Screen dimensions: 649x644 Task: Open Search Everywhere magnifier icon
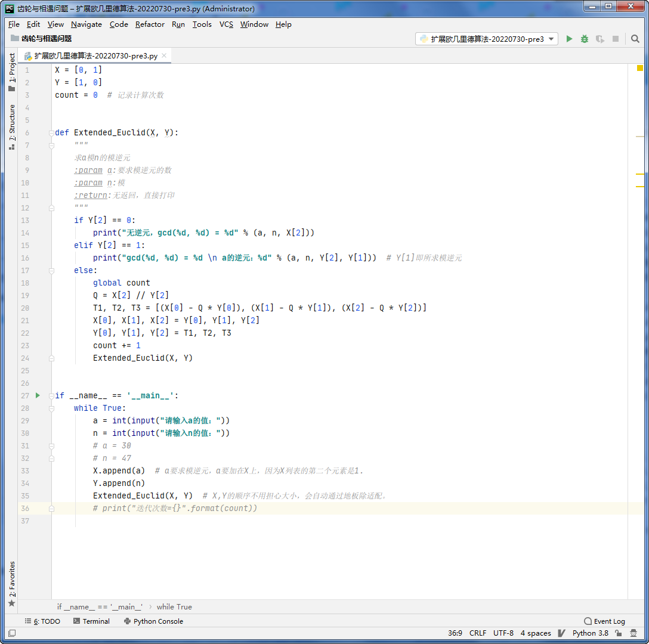click(x=635, y=39)
